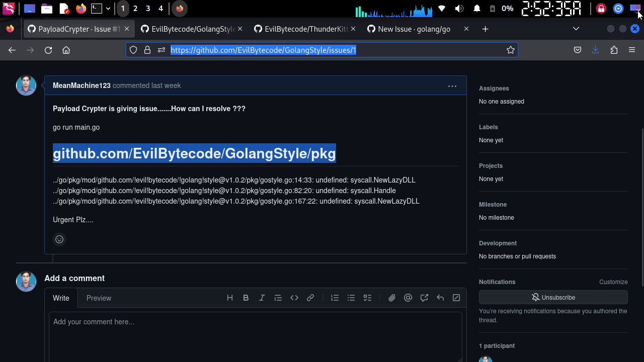This screenshot has width=644, height=362.
Task: Select the Preview tab in comment box
Action: pyautogui.click(x=99, y=298)
